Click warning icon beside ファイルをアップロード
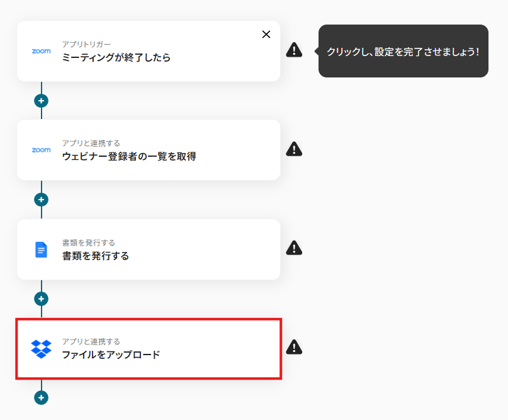 294,348
